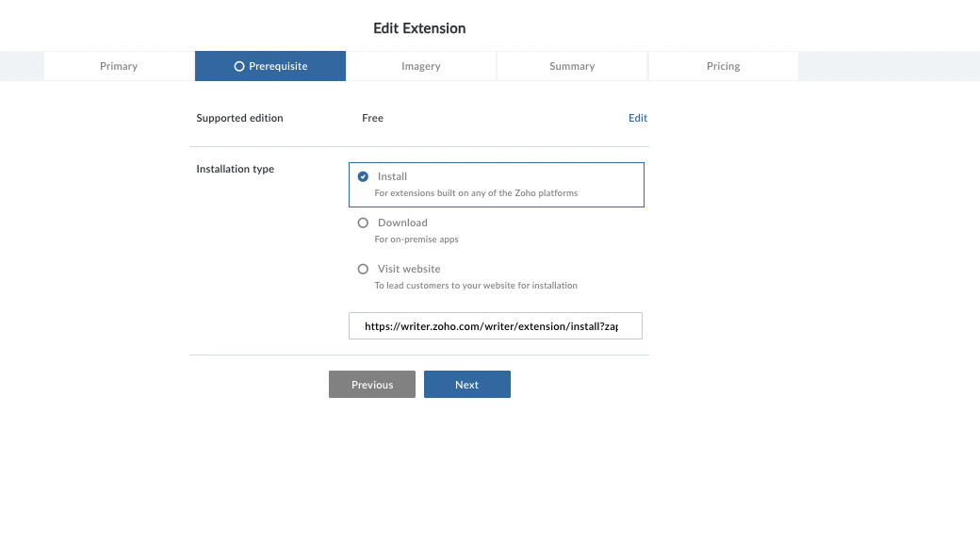The height and width of the screenshot is (546, 980).
Task: Focus the writer.zoho.com install URL field
Action: [x=495, y=326]
